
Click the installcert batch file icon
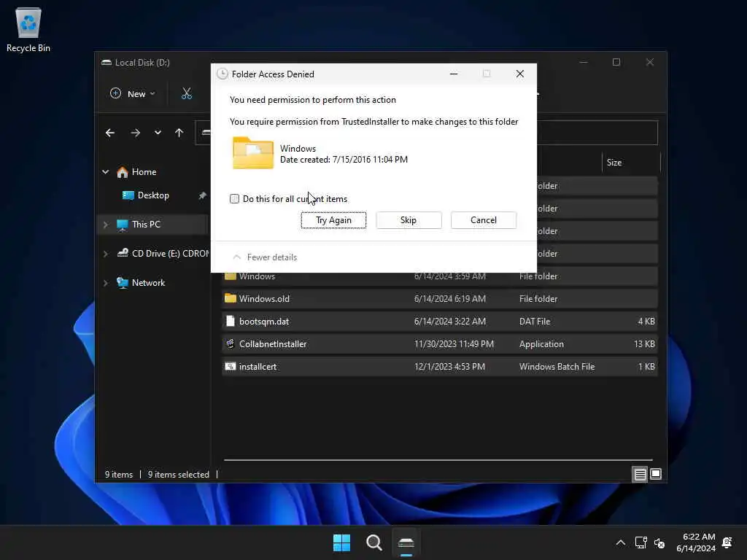(230, 366)
